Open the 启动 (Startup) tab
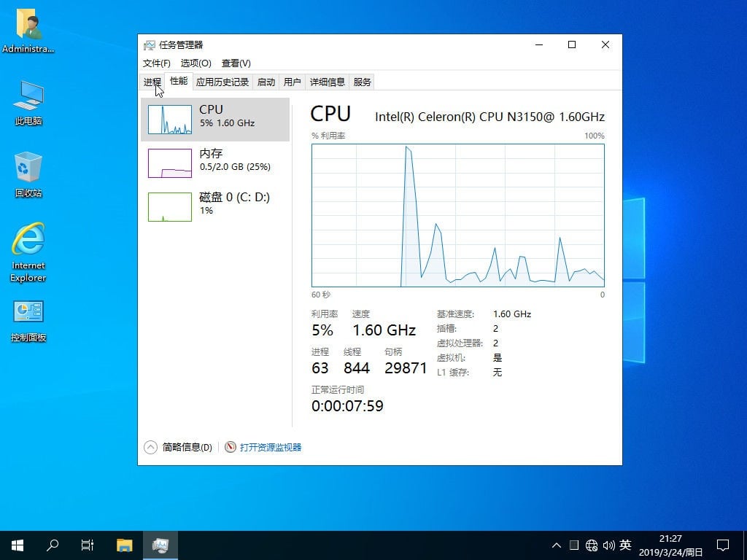This screenshot has width=747, height=560. [266, 82]
